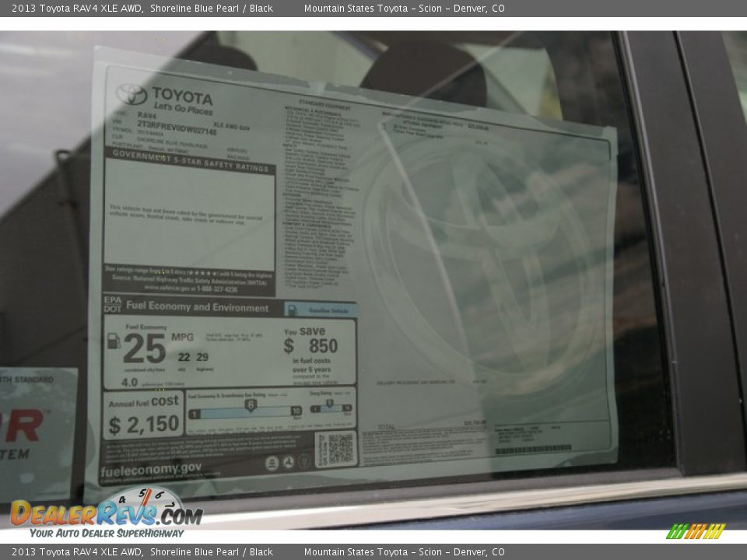Click 'Mountain States Toyota' in the top caption bar
747x560 pixels.
click(356, 8)
